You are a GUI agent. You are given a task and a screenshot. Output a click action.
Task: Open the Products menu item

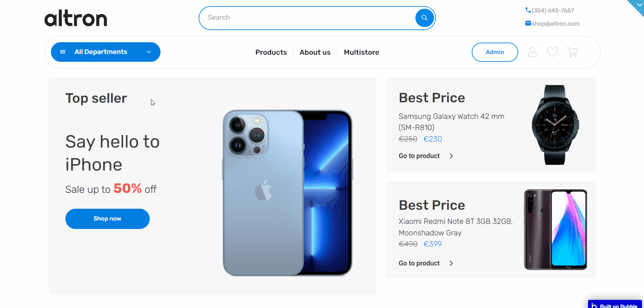click(271, 52)
